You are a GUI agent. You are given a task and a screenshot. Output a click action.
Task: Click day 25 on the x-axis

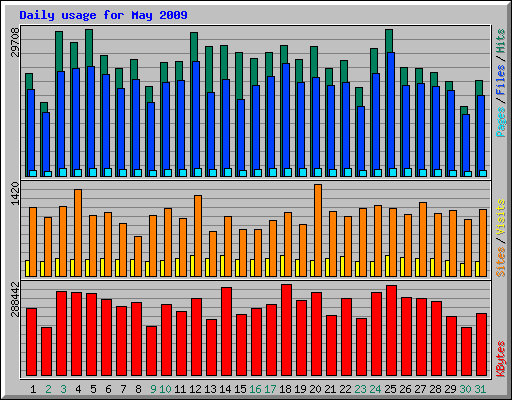(x=390, y=389)
